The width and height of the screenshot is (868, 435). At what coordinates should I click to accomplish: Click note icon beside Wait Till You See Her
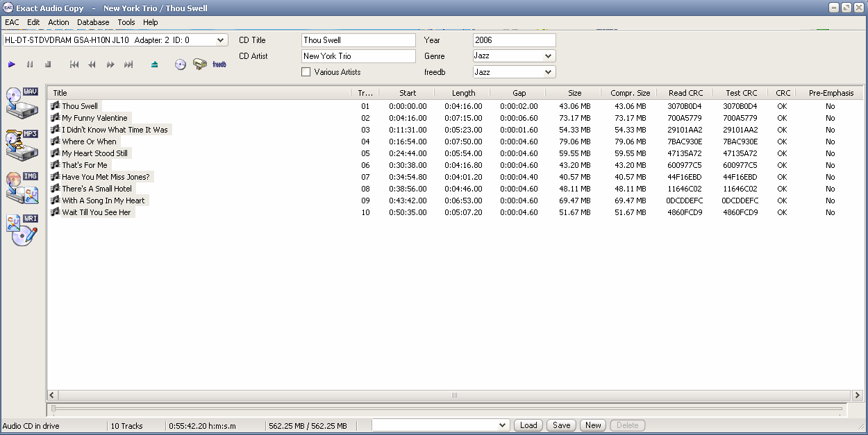click(55, 212)
